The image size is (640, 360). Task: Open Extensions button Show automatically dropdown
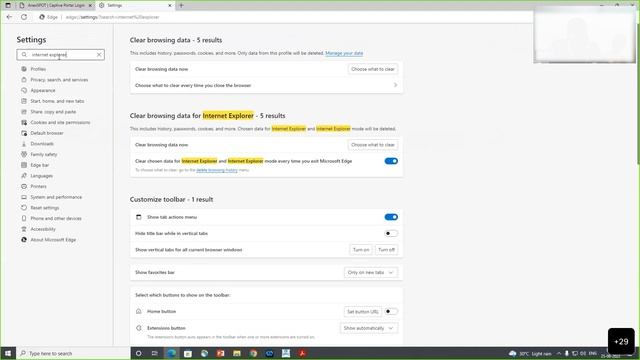369,328
